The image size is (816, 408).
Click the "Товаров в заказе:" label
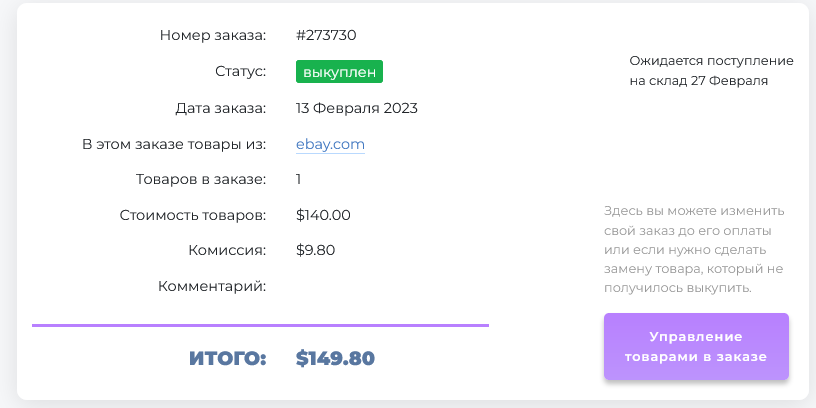201,180
